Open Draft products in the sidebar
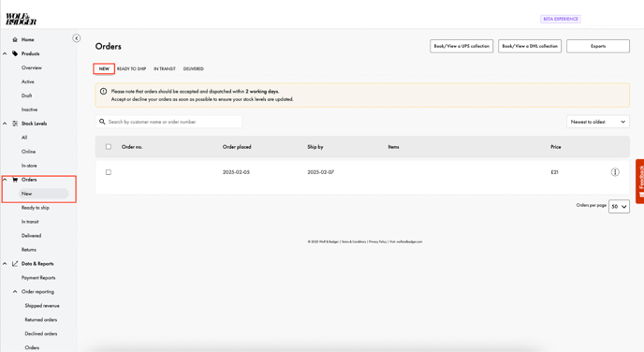Viewport: 644px width, 352px height. click(27, 95)
